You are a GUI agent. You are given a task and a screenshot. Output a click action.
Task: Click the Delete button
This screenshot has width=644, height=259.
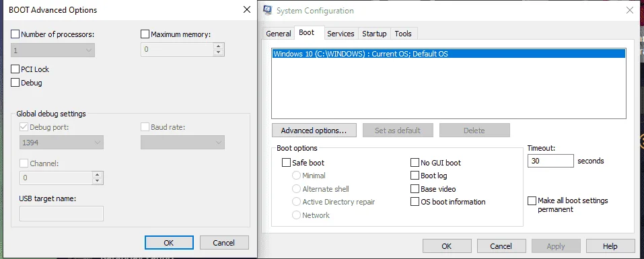pyautogui.click(x=474, y=131)
